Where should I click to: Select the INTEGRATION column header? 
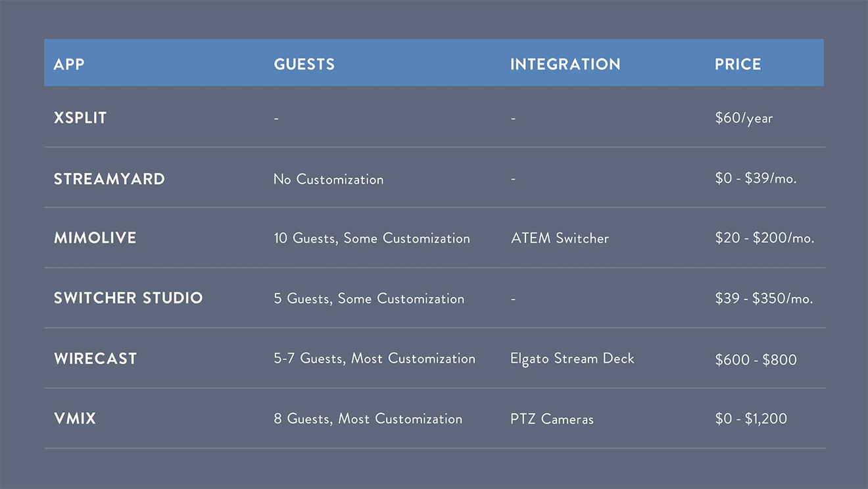pos(566,64)
